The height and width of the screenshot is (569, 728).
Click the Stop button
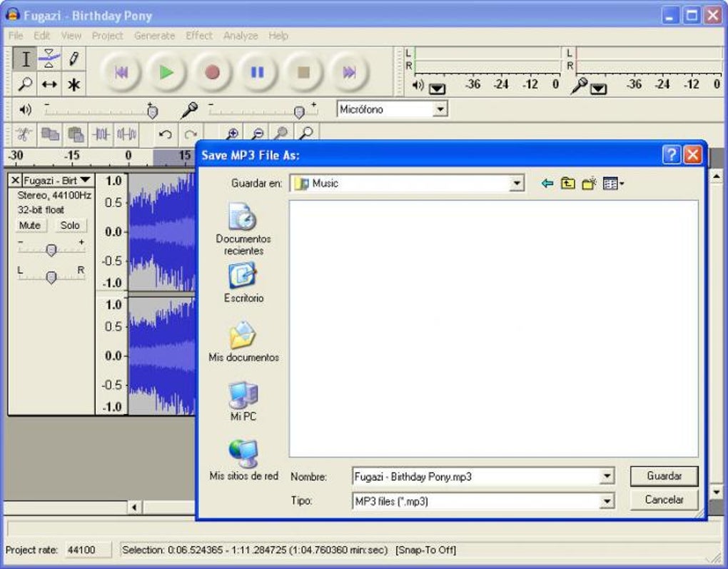pos(303,72)
